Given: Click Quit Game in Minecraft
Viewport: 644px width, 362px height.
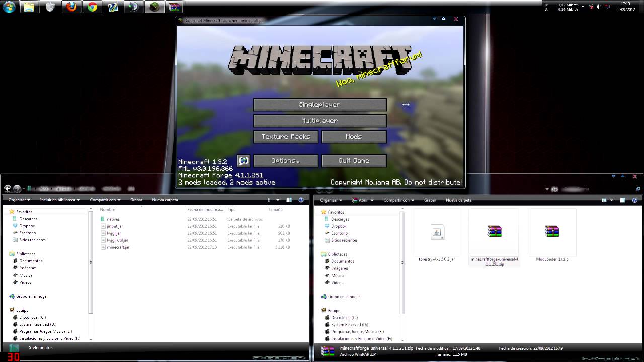Looking at the screenshot, I should pyautogui.click(x=354, y=161).
